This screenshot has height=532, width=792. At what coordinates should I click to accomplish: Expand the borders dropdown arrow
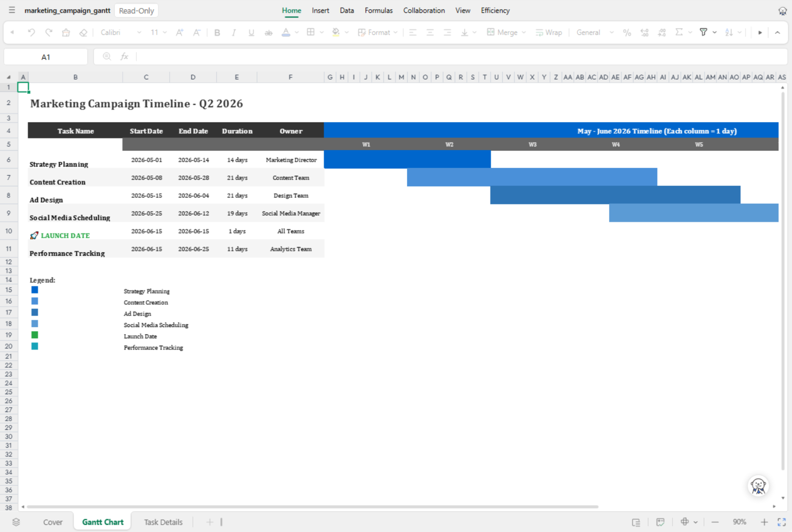pos(322,32)
